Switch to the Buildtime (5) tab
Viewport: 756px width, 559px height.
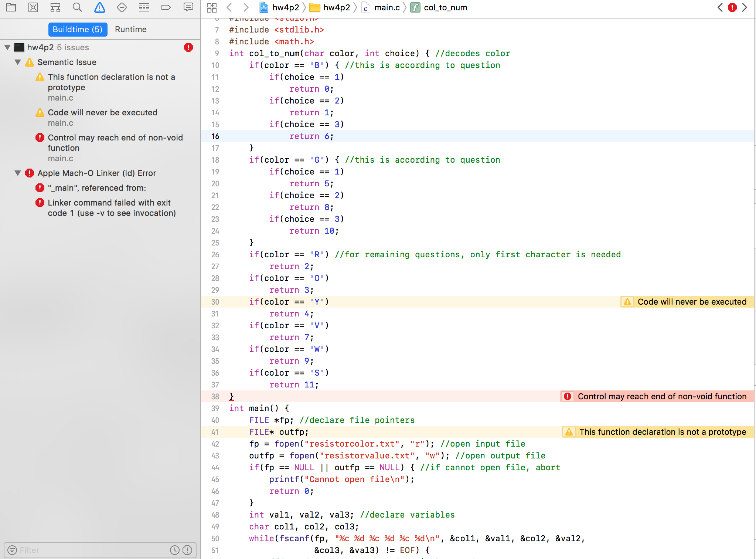78,30
